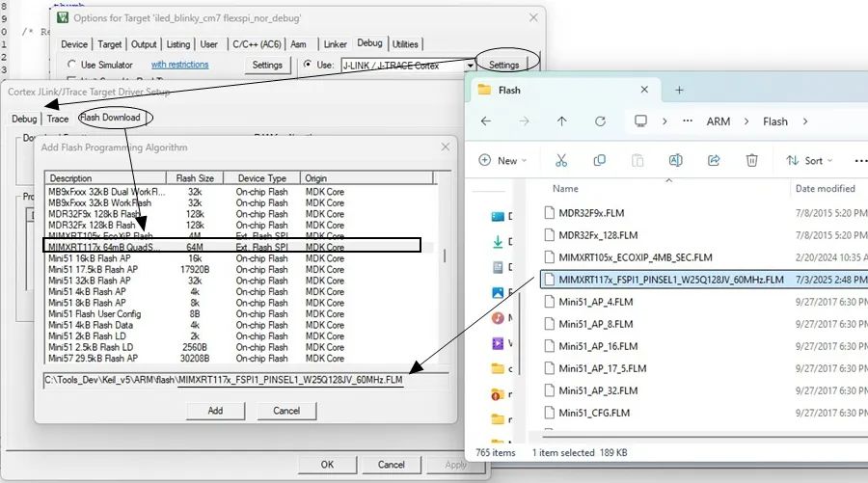This screenshot has height=483, width=868.
Task: Click the Copy icon in File Explorer toolbar
Action: [599, 160]
